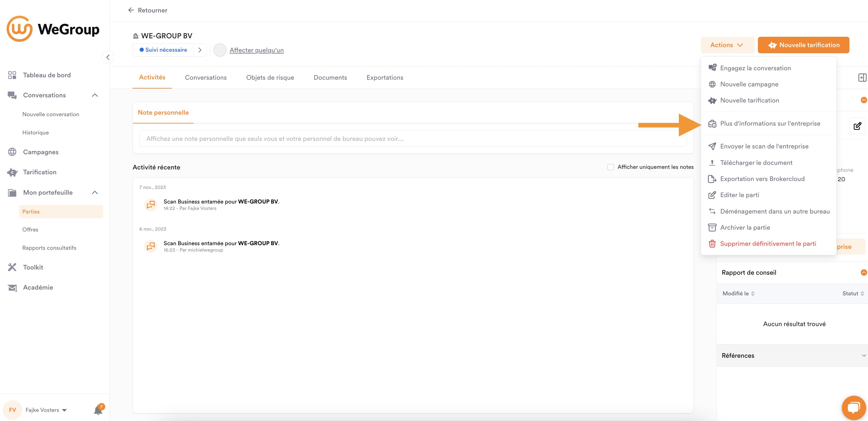This screenshot has width=868, height=421.
Task: Click the Tarification piggy bank icon in sidebar
Action: pos(12,172)
